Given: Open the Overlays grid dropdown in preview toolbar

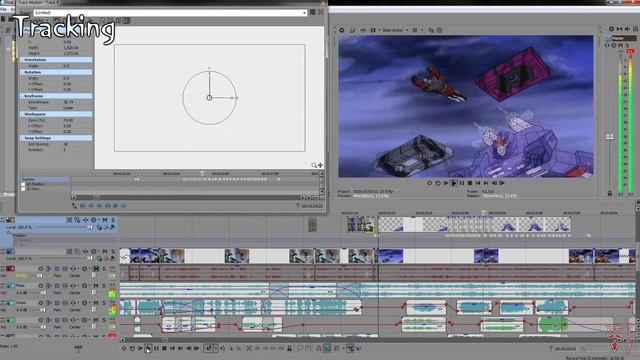Looking at the screenshot, I should (422, 30).
